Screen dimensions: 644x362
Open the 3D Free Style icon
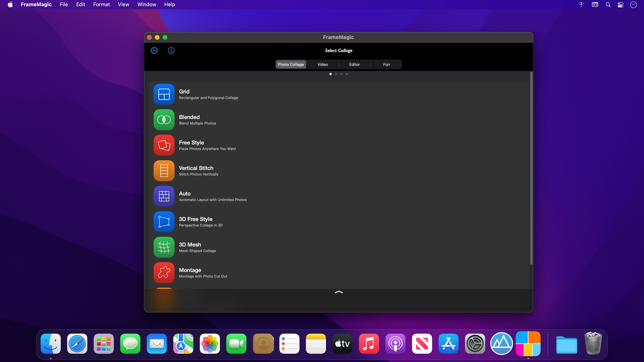point(164,222)
